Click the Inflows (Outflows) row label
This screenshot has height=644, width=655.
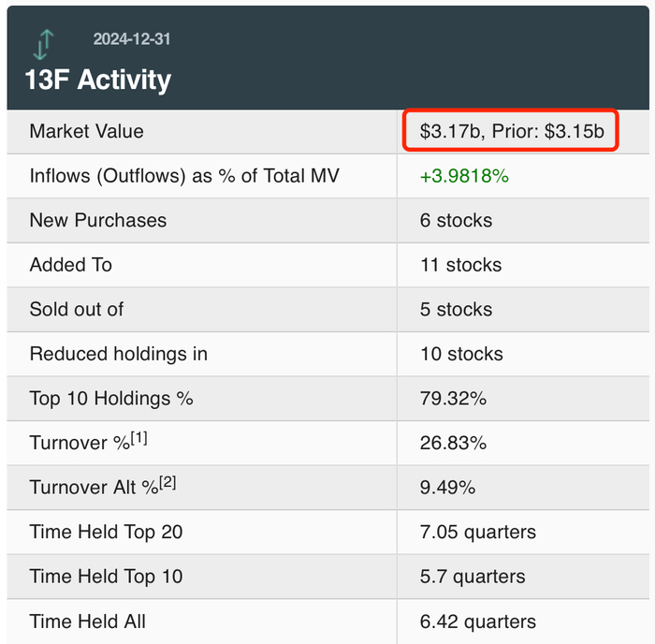184,176
